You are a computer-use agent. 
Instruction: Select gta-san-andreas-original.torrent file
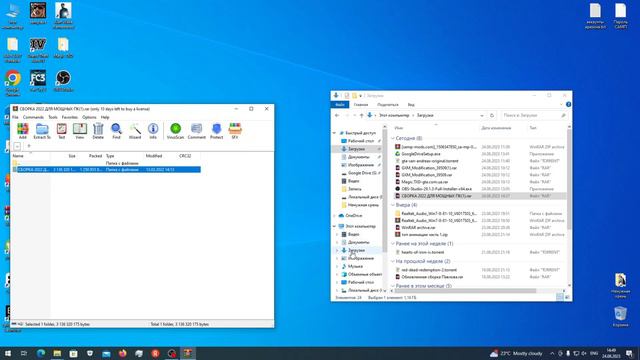(429, 161)
